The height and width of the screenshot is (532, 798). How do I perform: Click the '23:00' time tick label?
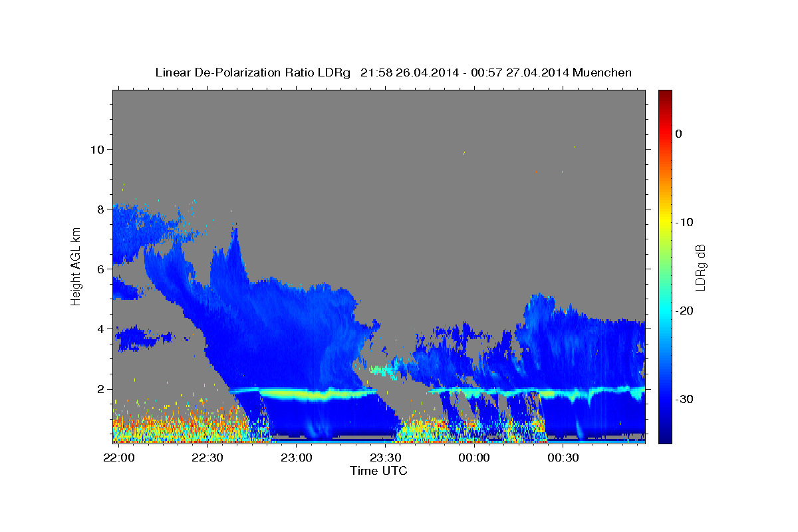tap(297, 458)
